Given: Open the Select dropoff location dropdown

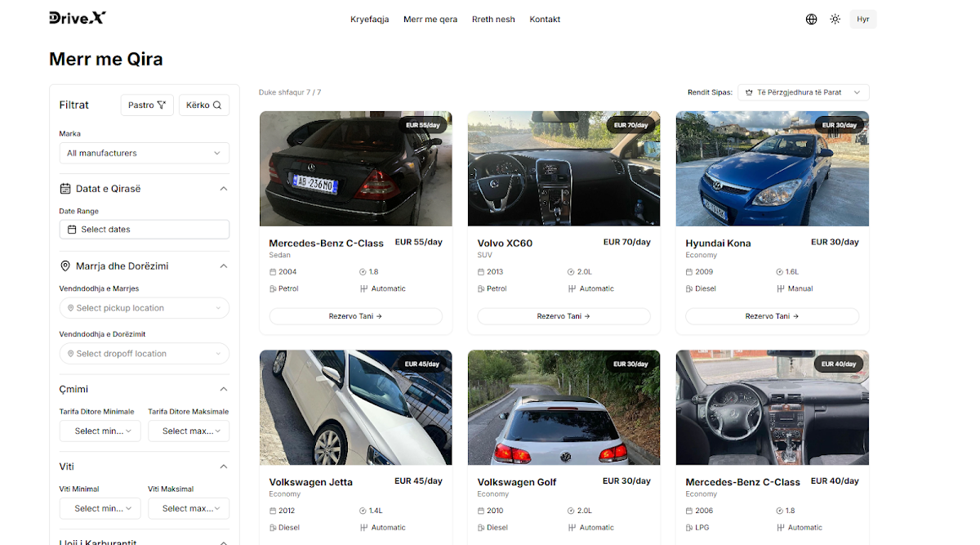Looking at the screenshot, I should (145, 354).
